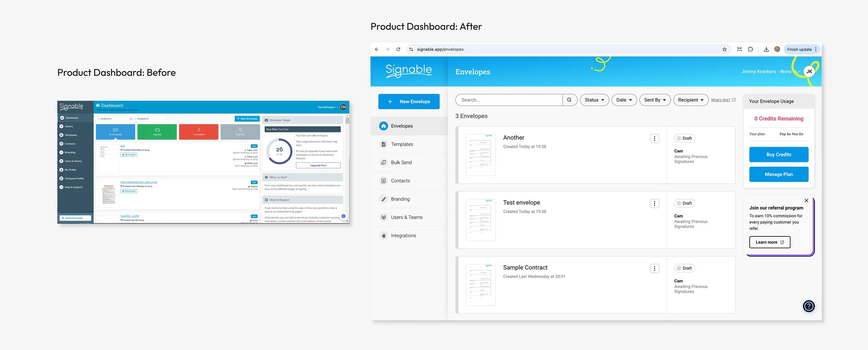This screenshot has width=868, height=350.
Task: Close the referral program card
Action: click(807, 201)
